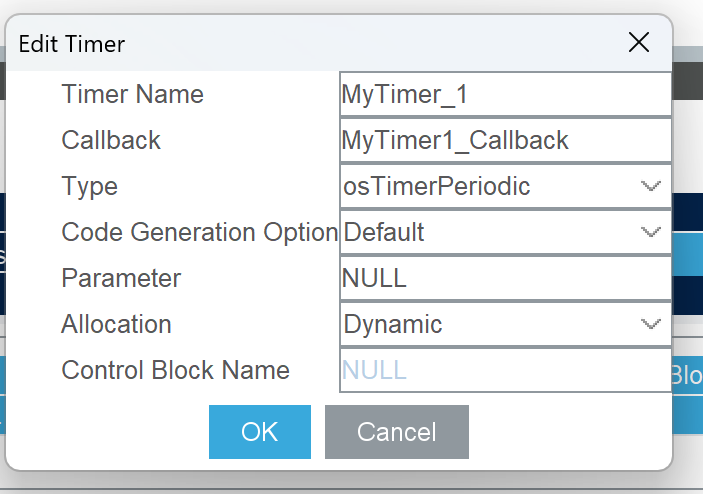Expand the Allocation dropdown arrow
The image size is (703, 494).
(651, 324)
